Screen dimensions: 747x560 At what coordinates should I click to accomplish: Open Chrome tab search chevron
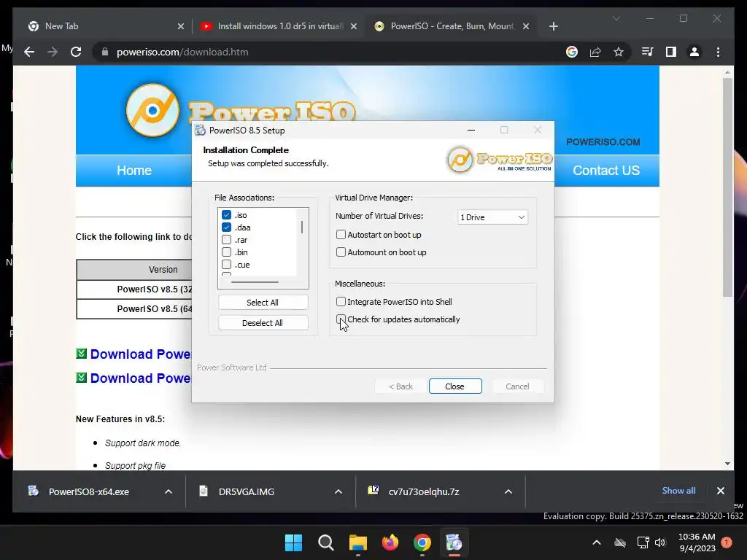pos(616,18)
